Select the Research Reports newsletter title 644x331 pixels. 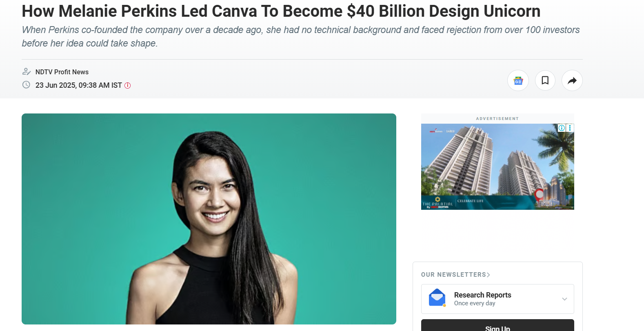[x=482, y=295]
